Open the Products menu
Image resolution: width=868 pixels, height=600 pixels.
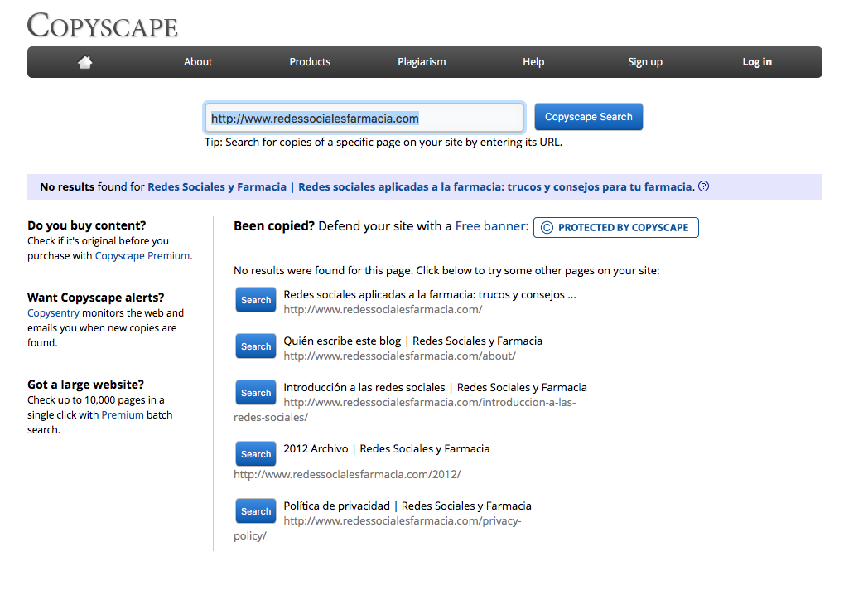(x=310, y=62)
